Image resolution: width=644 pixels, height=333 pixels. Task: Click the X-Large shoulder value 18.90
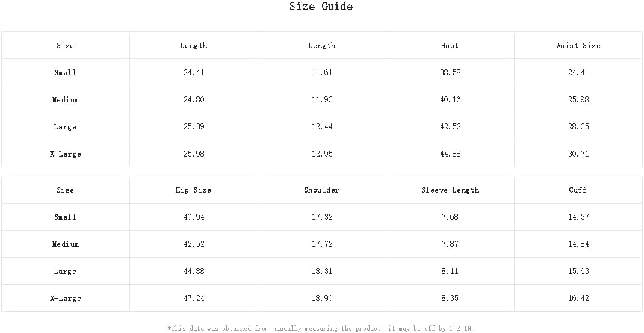322,299
